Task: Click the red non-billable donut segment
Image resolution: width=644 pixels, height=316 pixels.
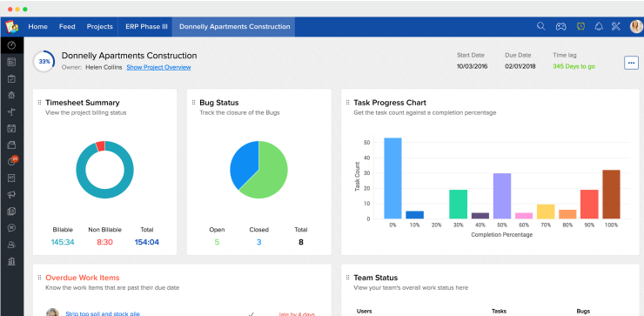Action: click(101, 146)
